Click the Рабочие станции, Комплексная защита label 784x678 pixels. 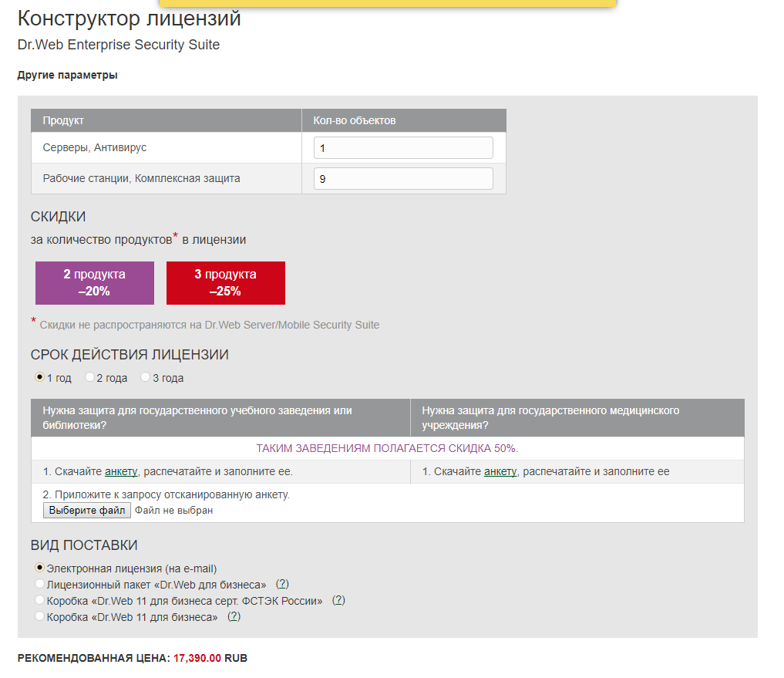142,179
